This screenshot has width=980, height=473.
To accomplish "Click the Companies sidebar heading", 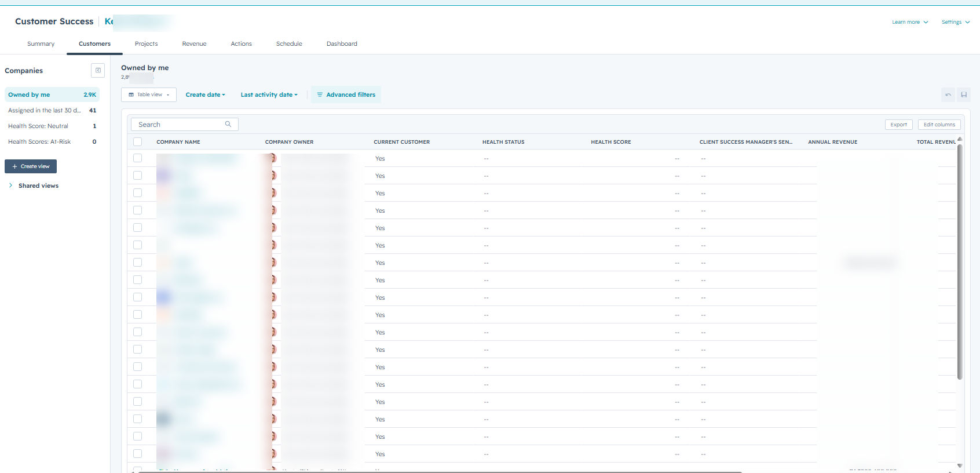I will coord(24,71).
